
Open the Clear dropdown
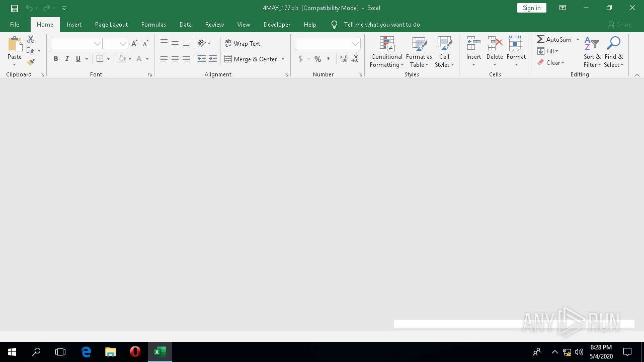(x=551, y=62)
